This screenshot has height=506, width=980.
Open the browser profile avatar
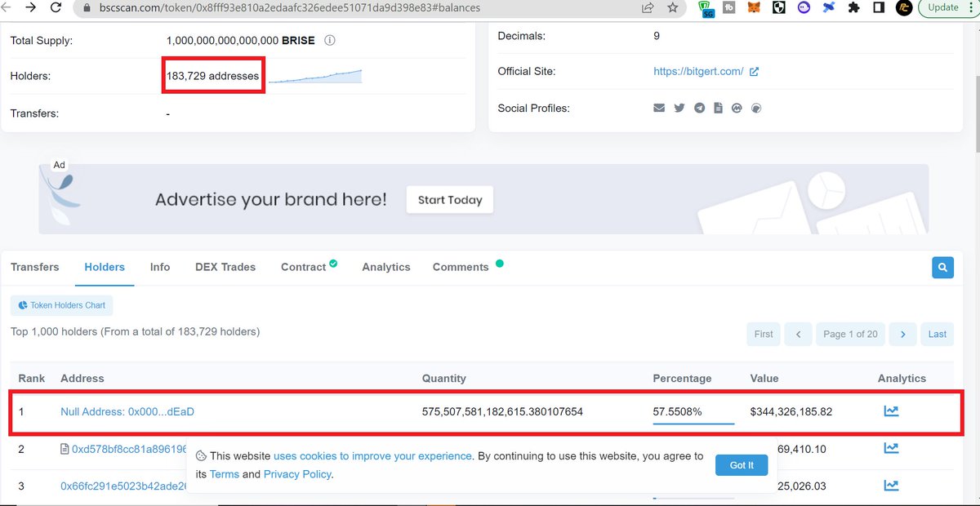[x=903, y=7]
